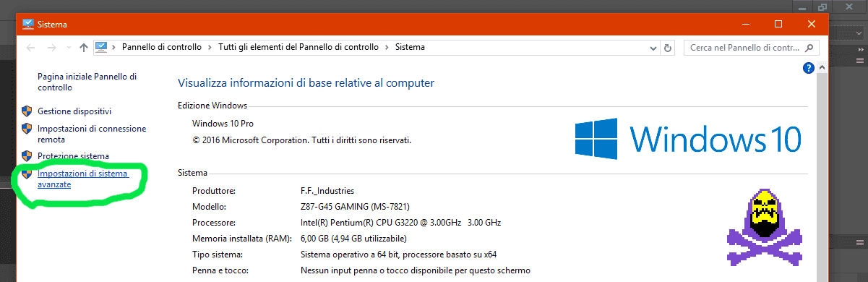Go up one level with Up arrow
The height and width of the screenshot is (282, 868).
click(x=84, y=47)
